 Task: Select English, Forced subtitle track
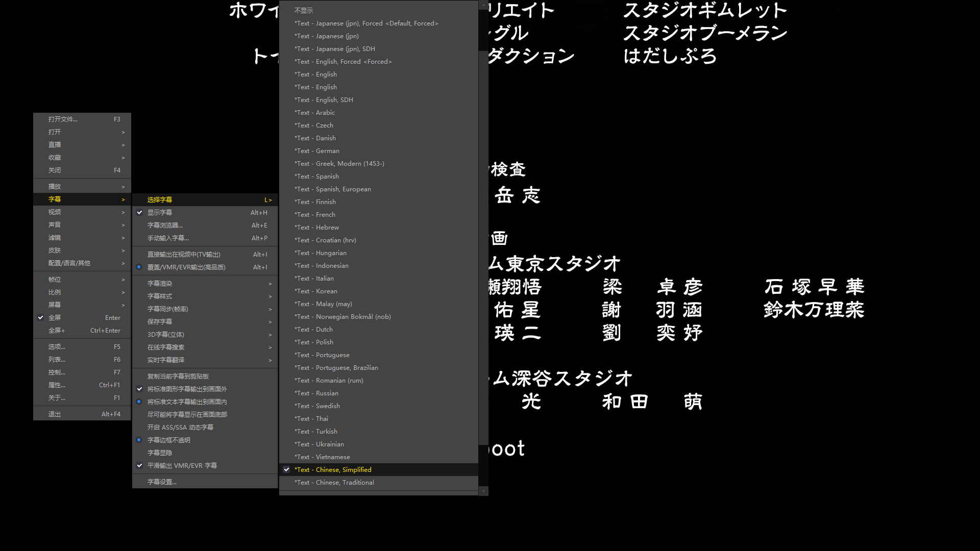(379, 61)
